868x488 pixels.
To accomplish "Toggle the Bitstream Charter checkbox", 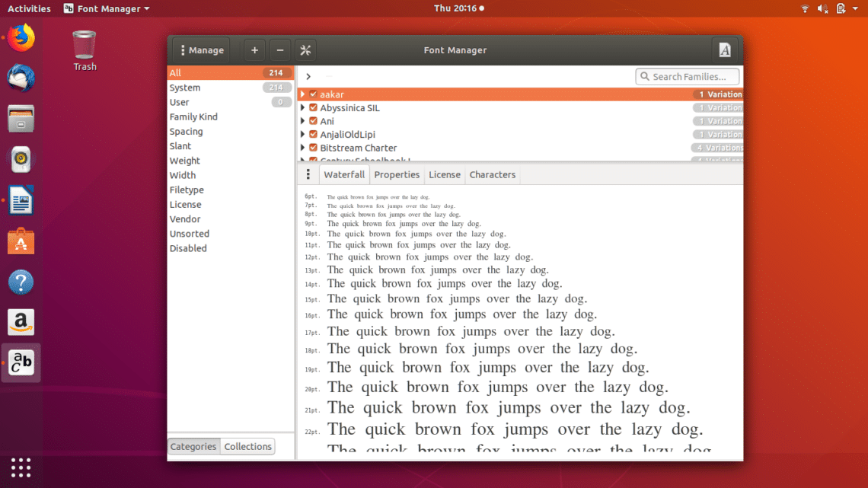I will pos(313,148).
